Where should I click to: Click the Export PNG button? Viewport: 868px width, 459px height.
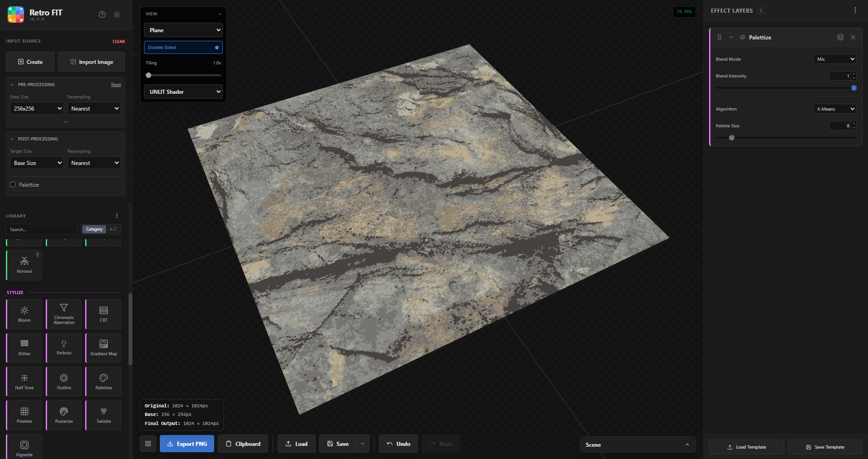tap(187, 444)
